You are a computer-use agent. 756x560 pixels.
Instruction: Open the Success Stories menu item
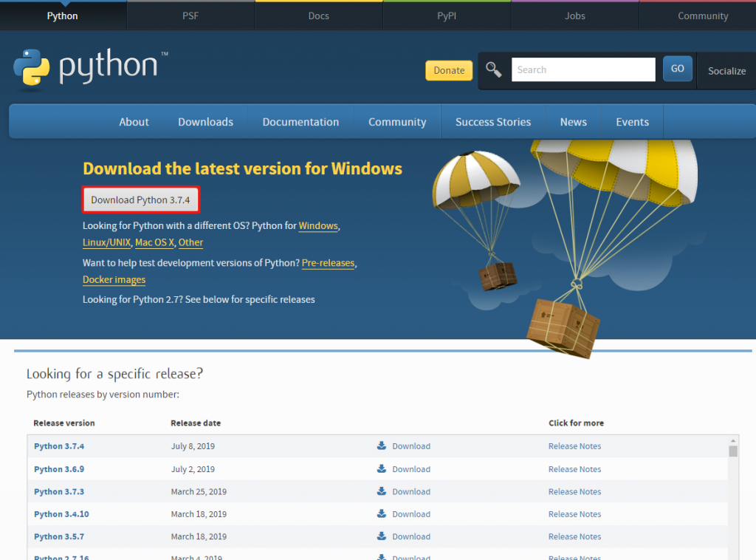(x=492, y=122)
